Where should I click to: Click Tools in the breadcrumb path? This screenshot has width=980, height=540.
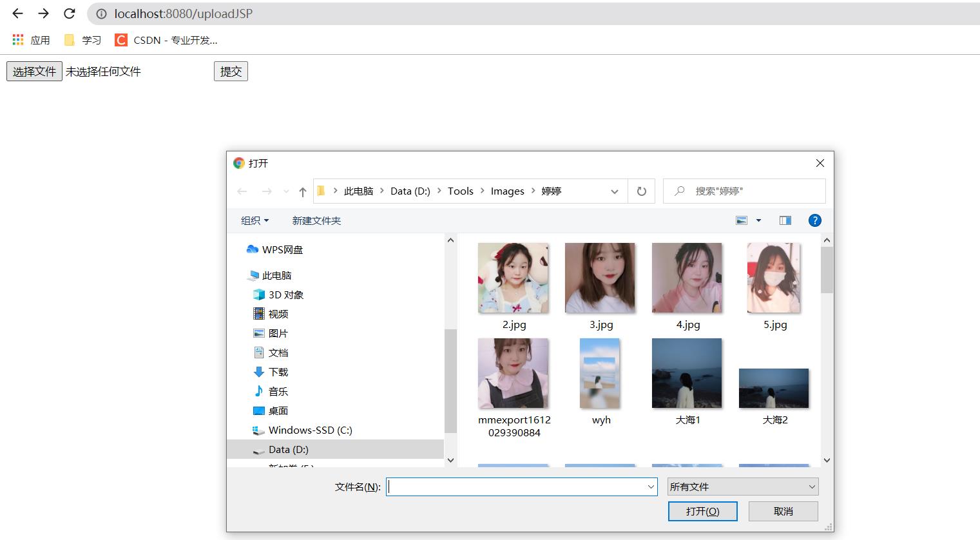tap(461, 191)
